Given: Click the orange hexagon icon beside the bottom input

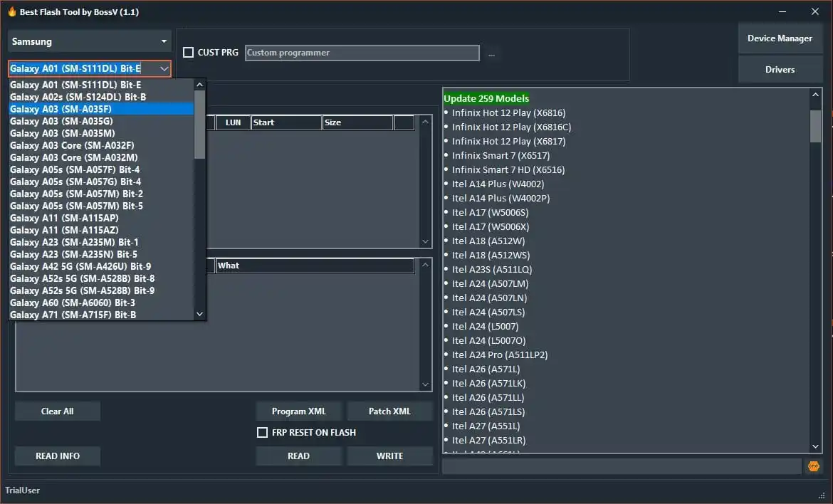Looking at the screenshot, I should click(x=813, y=466).
